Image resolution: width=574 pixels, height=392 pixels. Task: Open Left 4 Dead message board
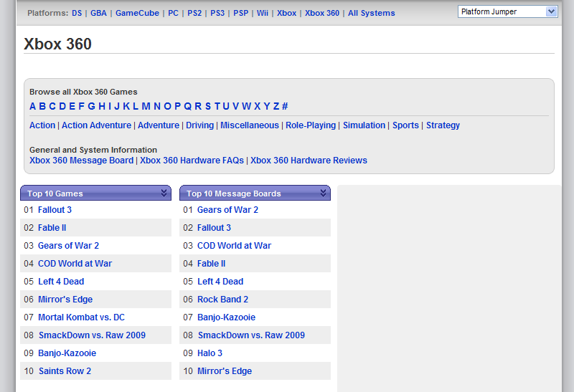[220, 282]
